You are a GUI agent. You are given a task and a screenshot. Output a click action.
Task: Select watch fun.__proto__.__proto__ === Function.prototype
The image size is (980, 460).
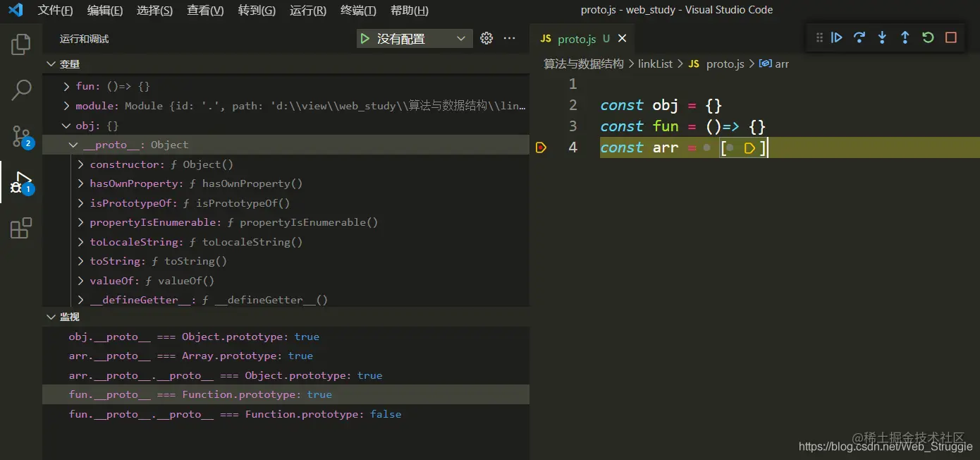pos(286,414)
